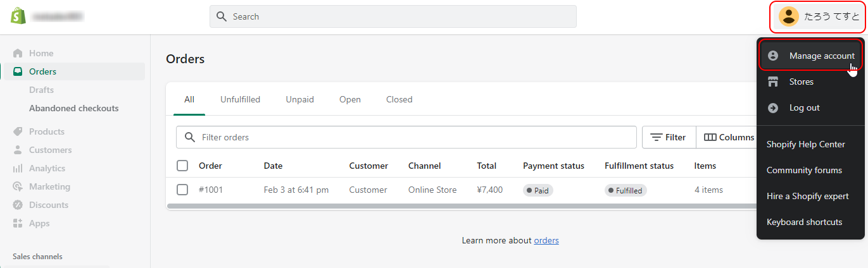This screenshot has height=268, width=868.
Task: Choose Log out from account menu
Action: tap(811, 107)
